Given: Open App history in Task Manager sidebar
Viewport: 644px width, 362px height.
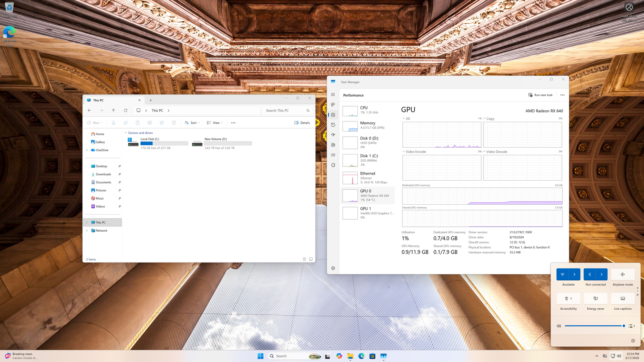Looking at the screenshot, I should pyautogui.click(x=333, y=125).
